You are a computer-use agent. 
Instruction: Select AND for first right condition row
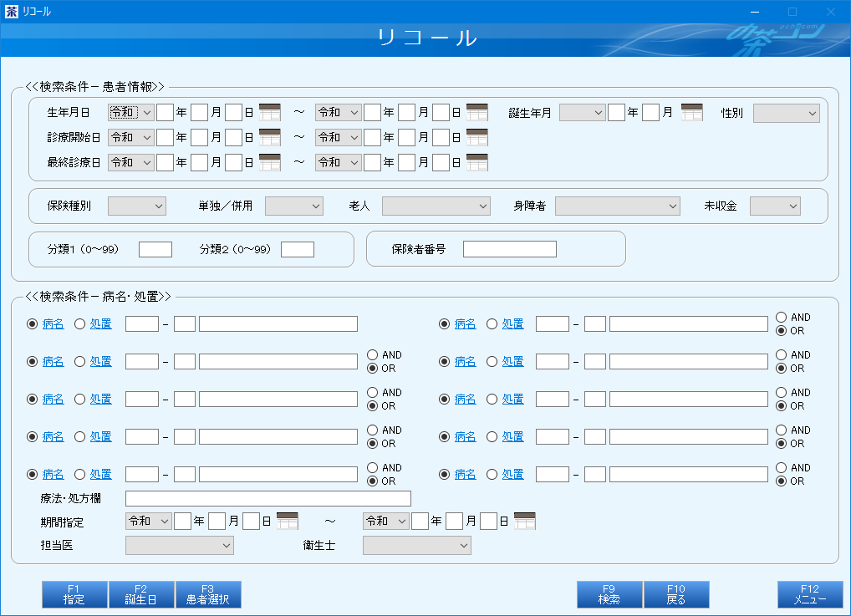(x=781, y=318)
